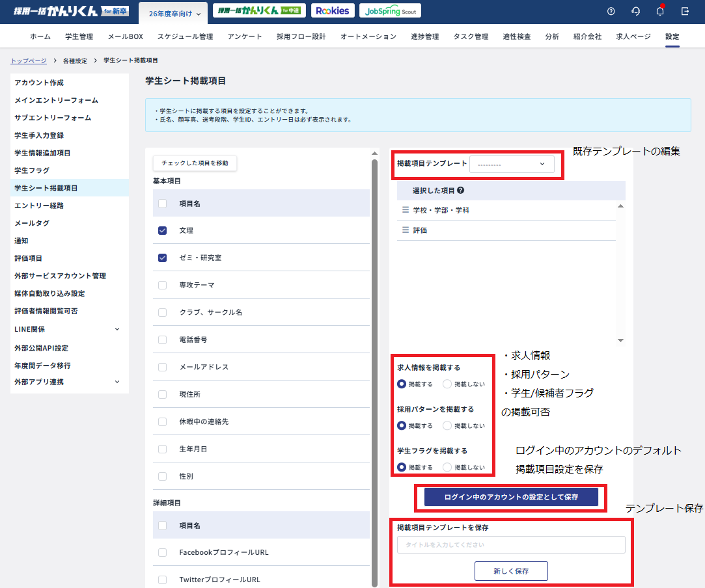This screenshot has width=705, height=588.
Task: Click the scroll-down arrow of selected items list
Action: (620, 340)
